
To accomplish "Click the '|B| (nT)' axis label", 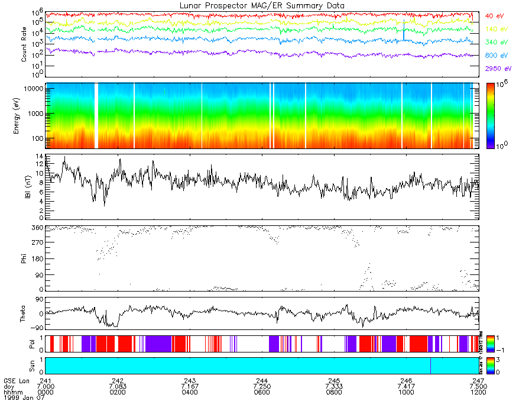I will 28,187.
